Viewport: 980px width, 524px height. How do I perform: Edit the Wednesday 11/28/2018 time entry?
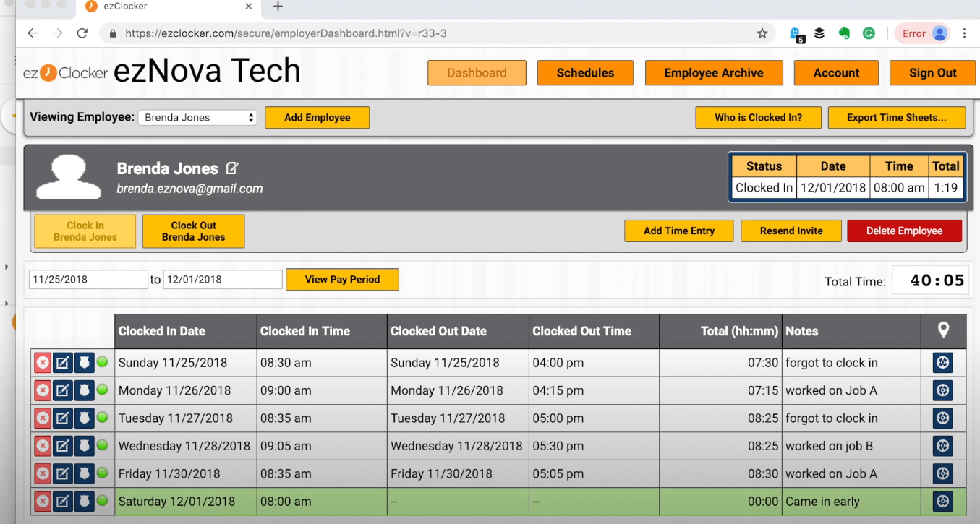click(63, 446)
